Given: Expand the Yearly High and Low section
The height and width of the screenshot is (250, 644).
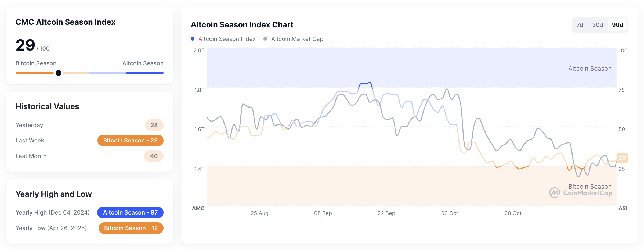Looking at the screenshot, I should [53, 194].
